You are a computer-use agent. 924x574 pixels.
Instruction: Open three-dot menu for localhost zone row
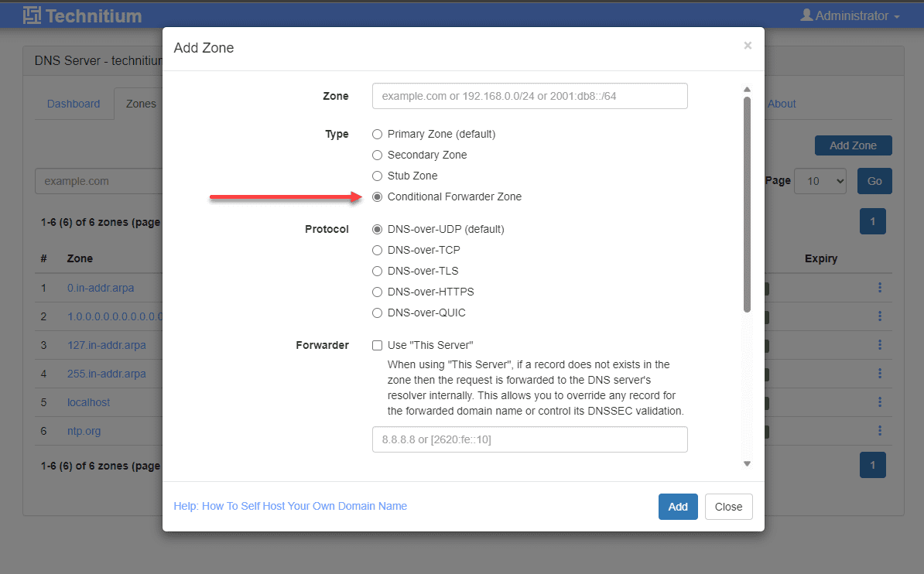[x=880, y=402]
